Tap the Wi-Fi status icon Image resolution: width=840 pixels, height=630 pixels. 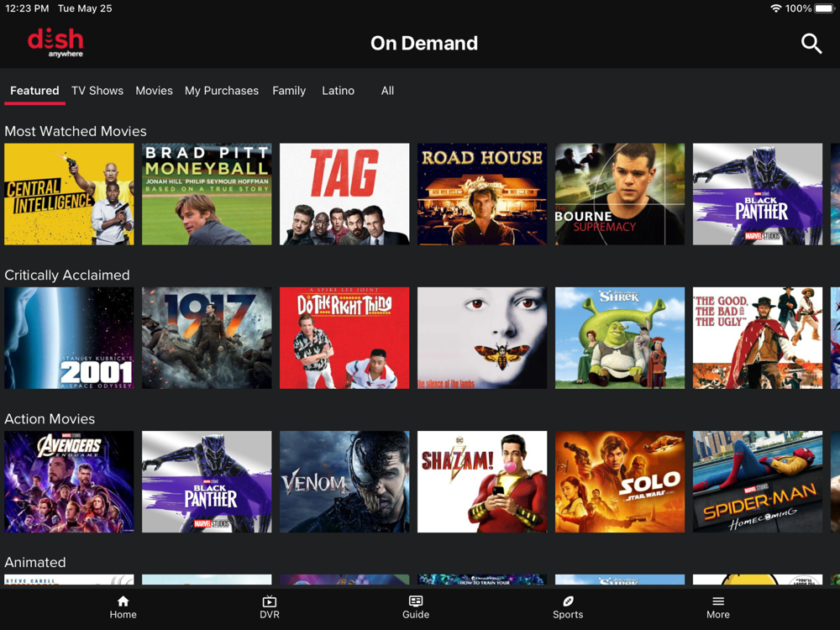coord(775,8)
